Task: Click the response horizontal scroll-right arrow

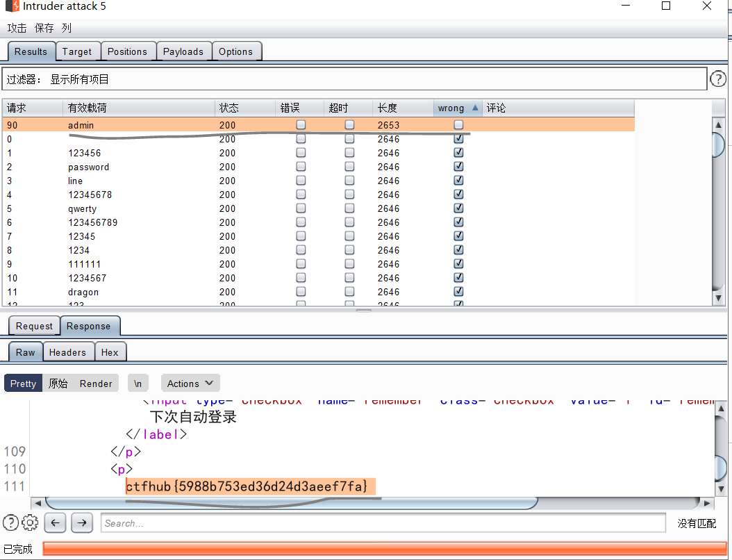Action: 707,503
